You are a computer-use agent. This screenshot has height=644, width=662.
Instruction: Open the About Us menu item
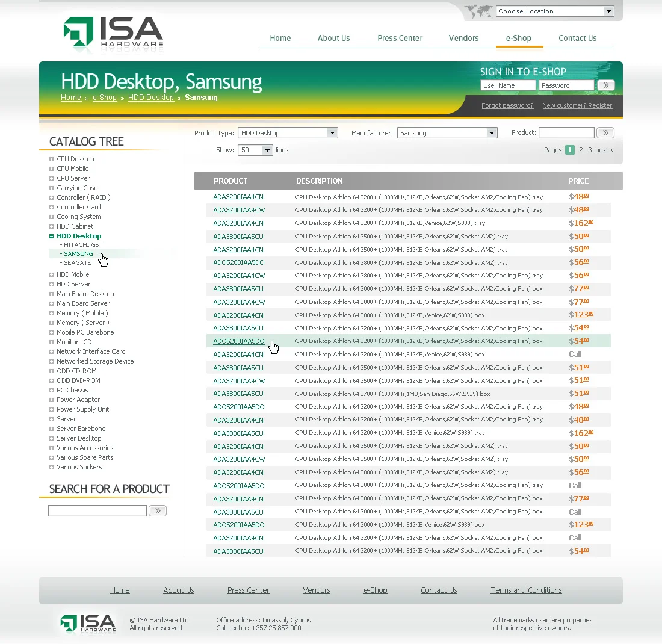pos(333,38)
